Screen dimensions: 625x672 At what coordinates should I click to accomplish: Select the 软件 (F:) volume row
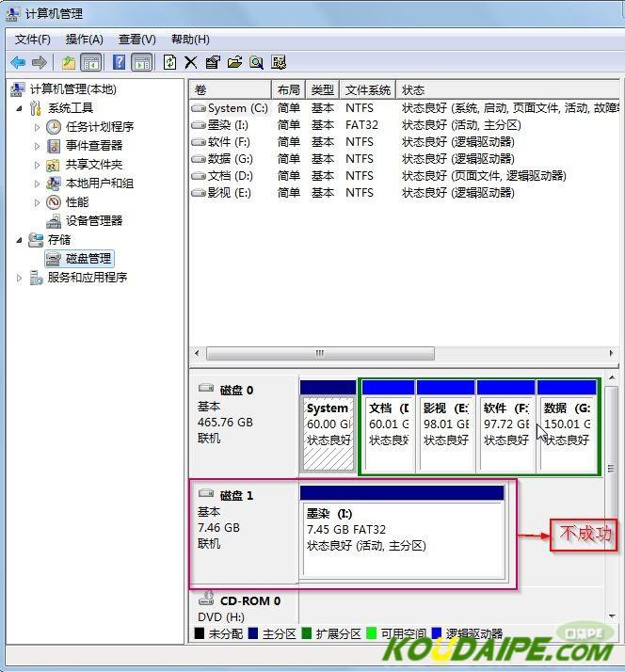click(404, 142)
